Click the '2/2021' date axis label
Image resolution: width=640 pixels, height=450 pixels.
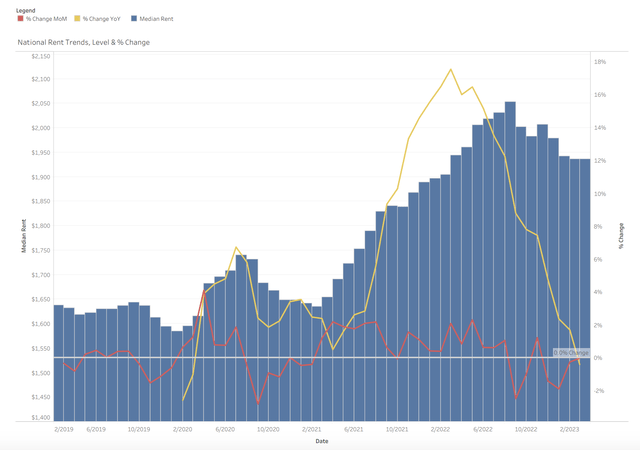311,430
